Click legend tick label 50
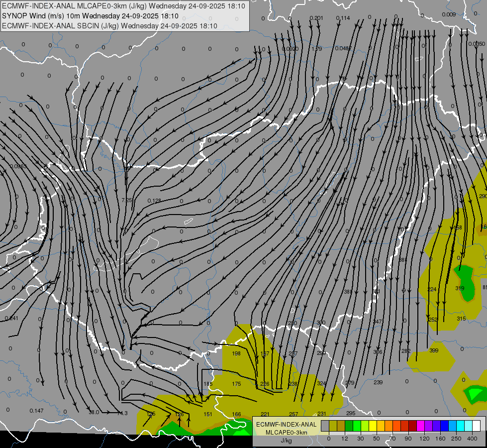487x448 pixels. point(377,439)
